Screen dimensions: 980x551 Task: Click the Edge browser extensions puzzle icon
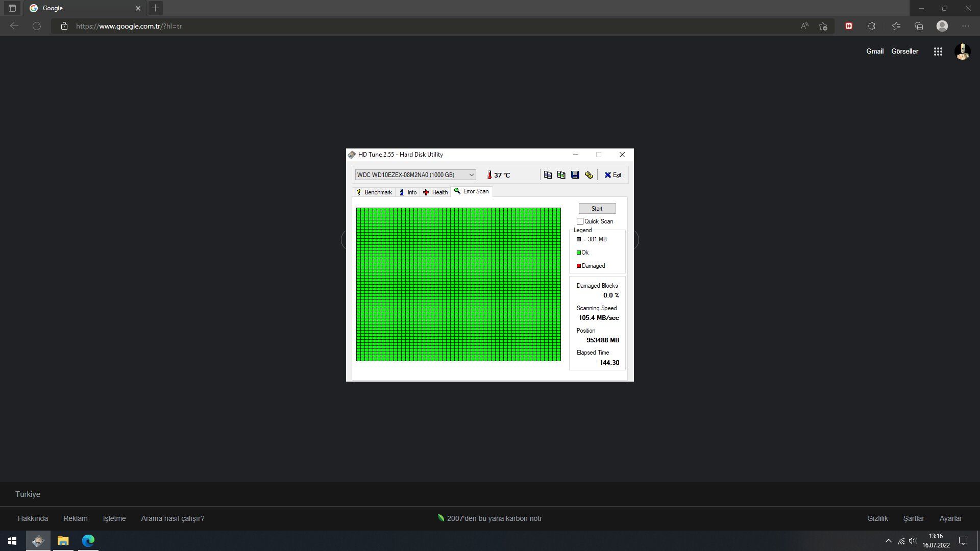pyautogui.click(x=871, y=26)
